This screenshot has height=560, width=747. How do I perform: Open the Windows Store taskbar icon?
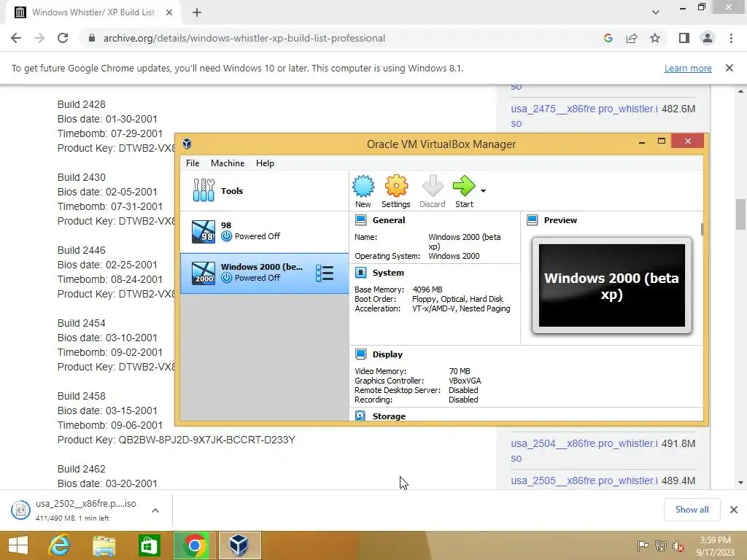[149, 545]
